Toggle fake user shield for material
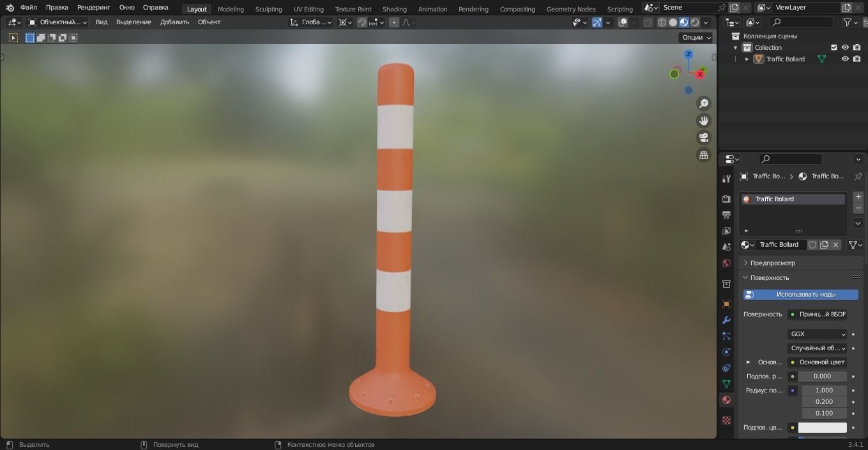868x450 pixels. coord(812,245)
